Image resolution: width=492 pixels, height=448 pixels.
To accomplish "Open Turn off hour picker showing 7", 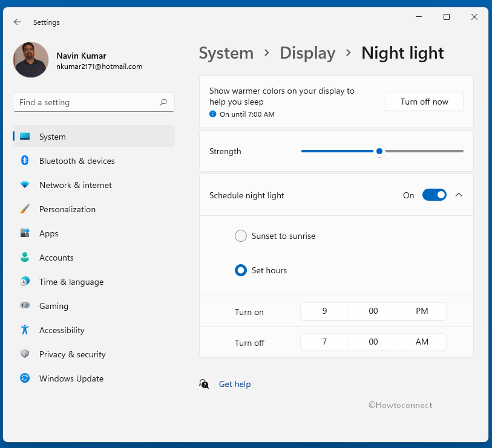I will (324, 342).
